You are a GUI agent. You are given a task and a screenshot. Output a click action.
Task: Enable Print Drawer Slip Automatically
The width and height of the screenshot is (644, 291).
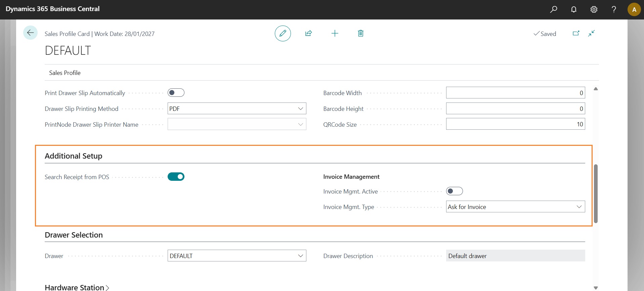coord(176,93)
